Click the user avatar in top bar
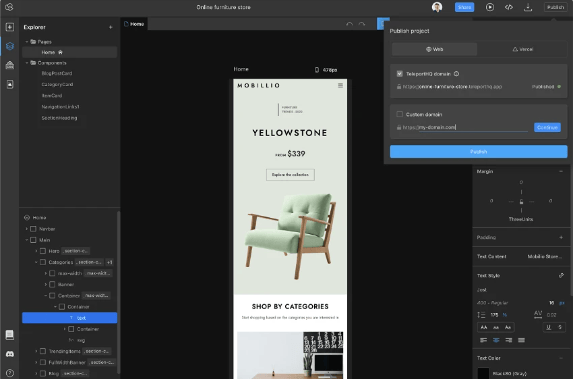 pos(437,7)
